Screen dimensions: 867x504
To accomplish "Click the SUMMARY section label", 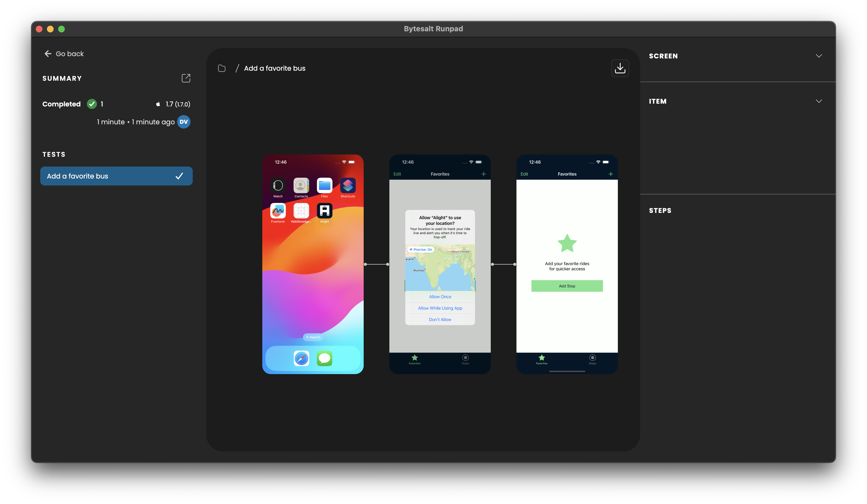I will click(62, 78).
